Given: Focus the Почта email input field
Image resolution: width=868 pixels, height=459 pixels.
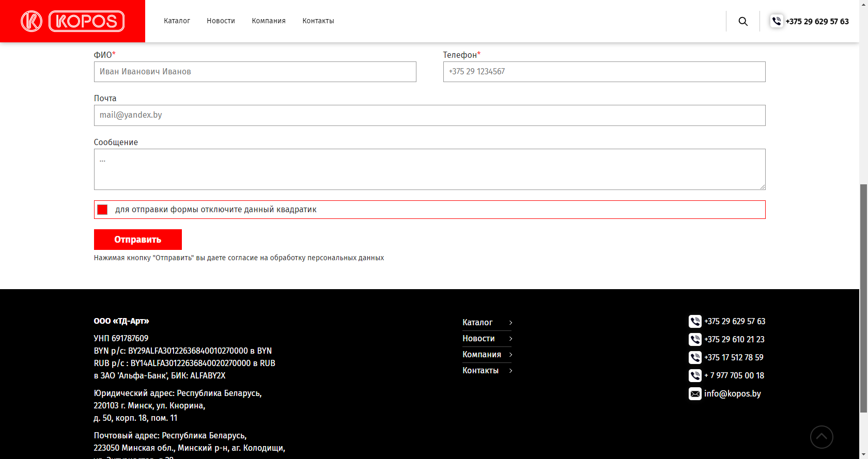Looking at the screenshot, I should pos(430,116).
